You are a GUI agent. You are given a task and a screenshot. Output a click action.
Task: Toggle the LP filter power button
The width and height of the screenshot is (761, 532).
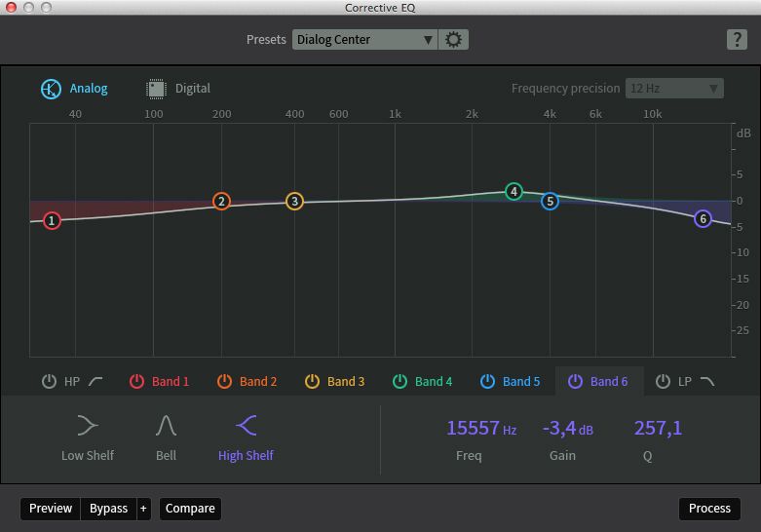(x=663, y=382)
